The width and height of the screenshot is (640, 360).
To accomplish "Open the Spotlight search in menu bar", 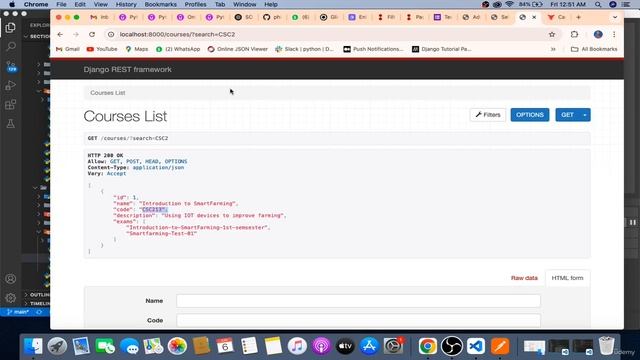I will (598, 4).
